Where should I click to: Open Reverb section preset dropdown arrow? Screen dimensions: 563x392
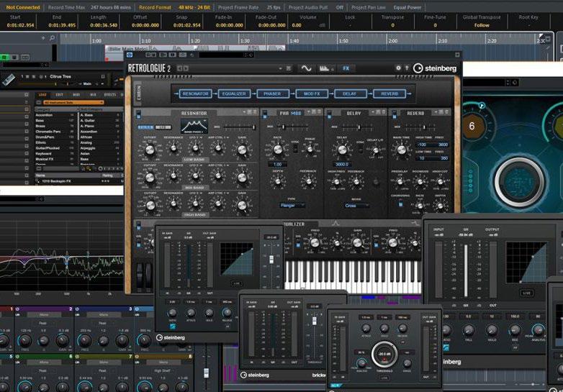(x=436, y=113)
